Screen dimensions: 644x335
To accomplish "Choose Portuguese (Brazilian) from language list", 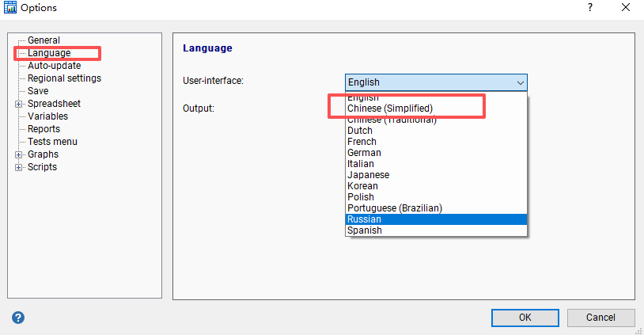I will pos(436,208).
